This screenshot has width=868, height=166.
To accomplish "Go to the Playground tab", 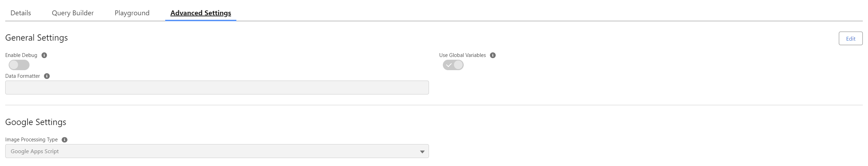I will pyautogui.click(x=132, y=13).
